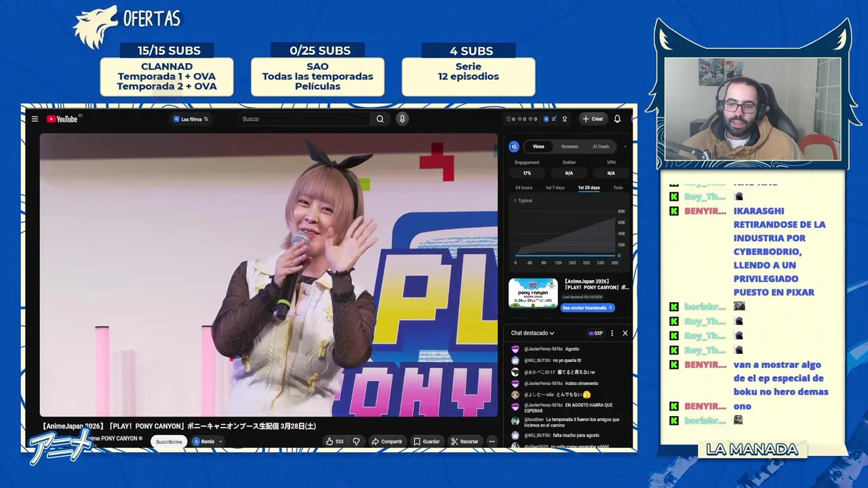Screen dimensions: 868x488
Task: Open the chat options three-dot menu
Action: pyautogui.click(x=612, y=333)
